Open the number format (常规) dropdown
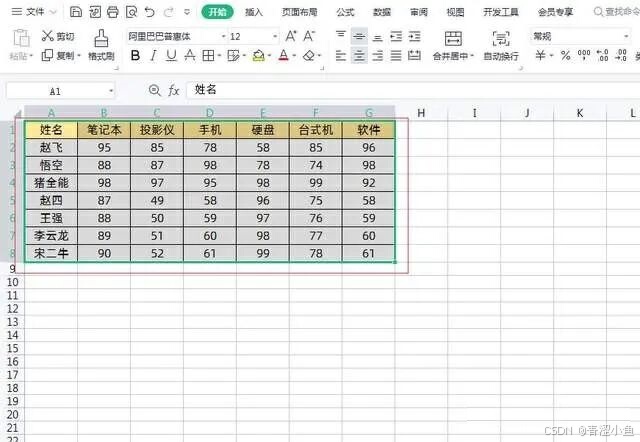Screen dimensions: 640x442 tap(626, 37)
